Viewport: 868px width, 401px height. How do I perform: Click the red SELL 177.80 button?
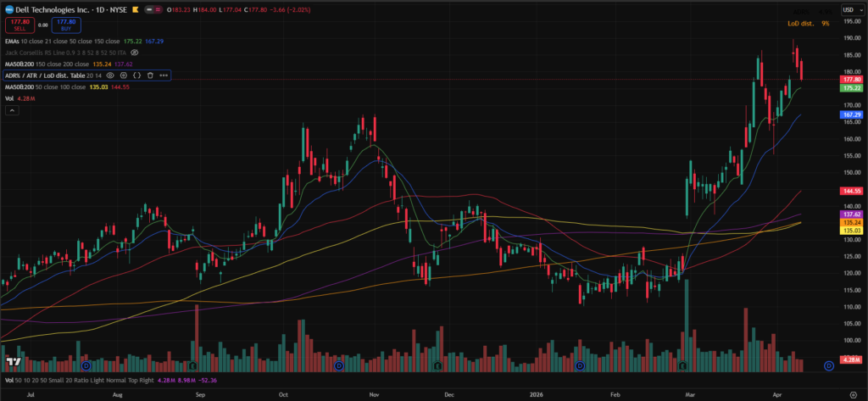[18, 25]
